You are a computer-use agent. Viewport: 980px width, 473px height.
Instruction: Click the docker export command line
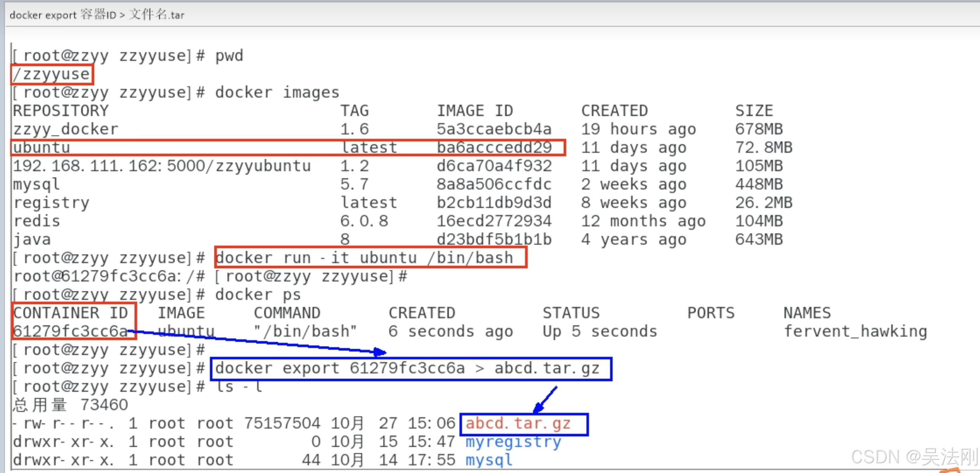tap(407, 368)
